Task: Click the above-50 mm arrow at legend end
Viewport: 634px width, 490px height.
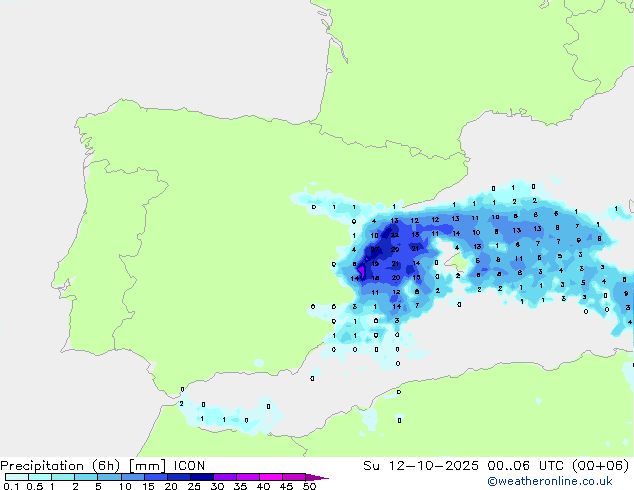Action: click(x=317, y=477)
